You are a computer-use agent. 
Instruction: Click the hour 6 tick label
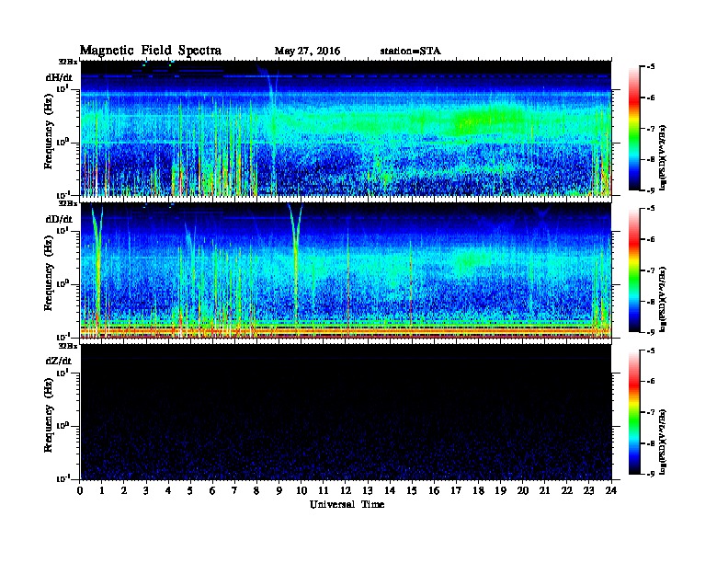coord(212,490)
